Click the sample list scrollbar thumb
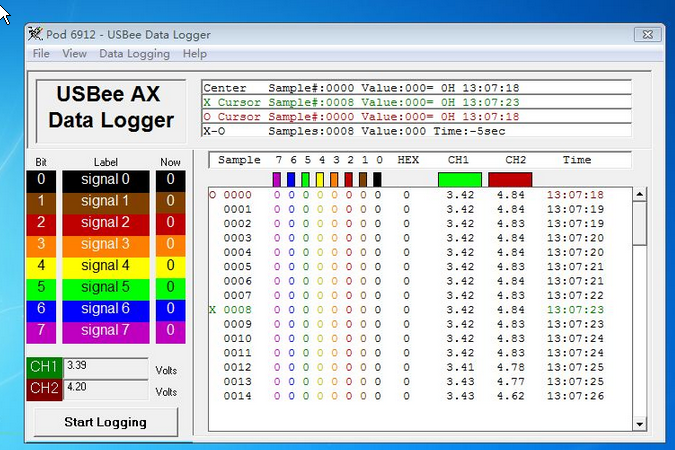 [x=639, y=223]
